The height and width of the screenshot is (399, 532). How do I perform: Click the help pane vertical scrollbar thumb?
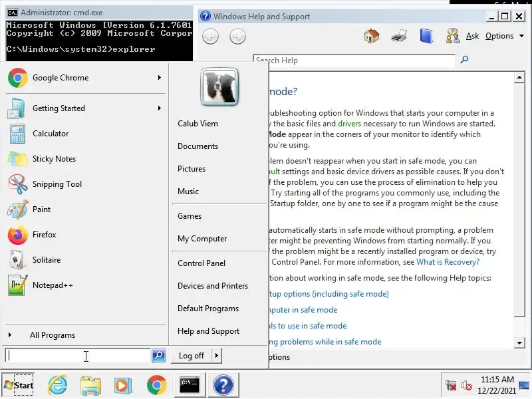click(x=519, y=200)
